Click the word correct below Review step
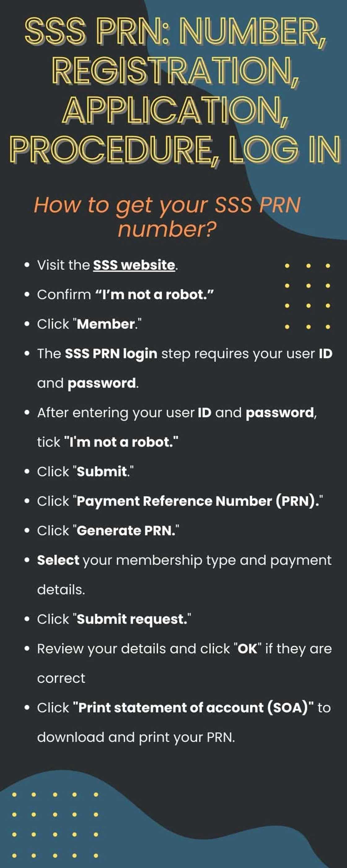Viewport: 347px width, 868px height. (61, 678)
